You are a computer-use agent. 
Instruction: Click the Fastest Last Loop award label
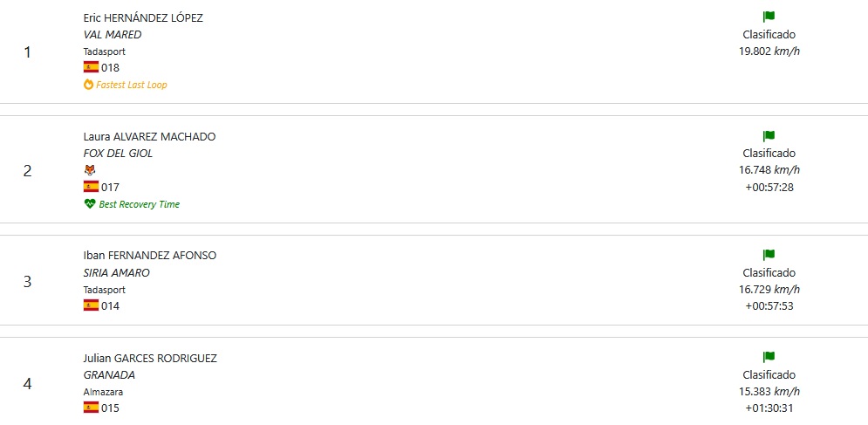pyautogui.click(x=132, y=85)
